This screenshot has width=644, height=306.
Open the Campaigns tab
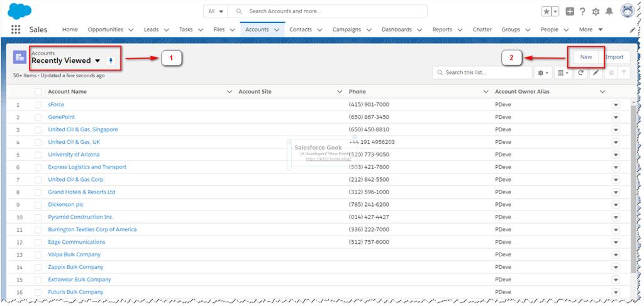347,30
